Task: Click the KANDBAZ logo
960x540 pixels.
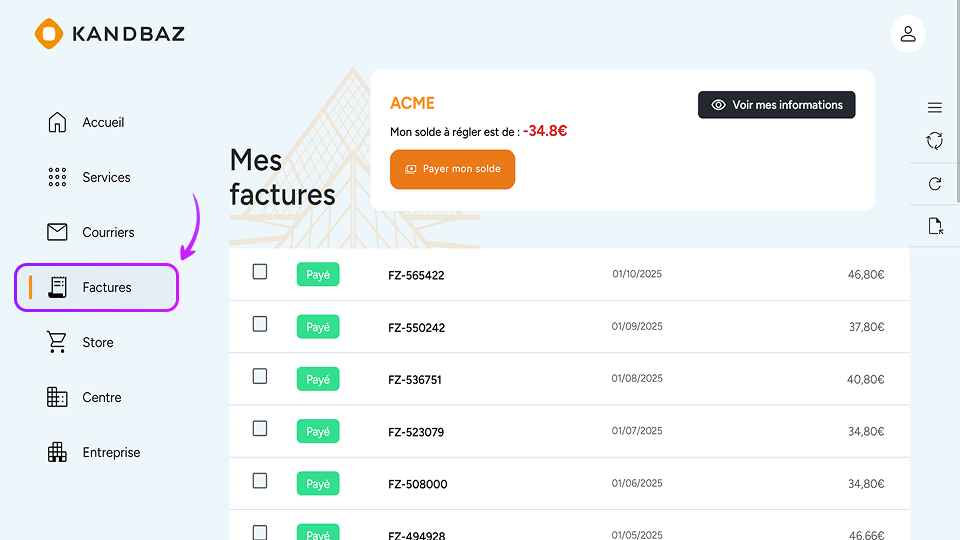Action: pos(110,34)
